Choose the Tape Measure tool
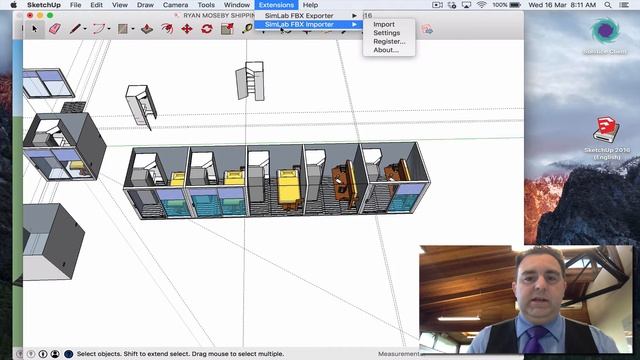Screen dimensions: 640x360 247,29
